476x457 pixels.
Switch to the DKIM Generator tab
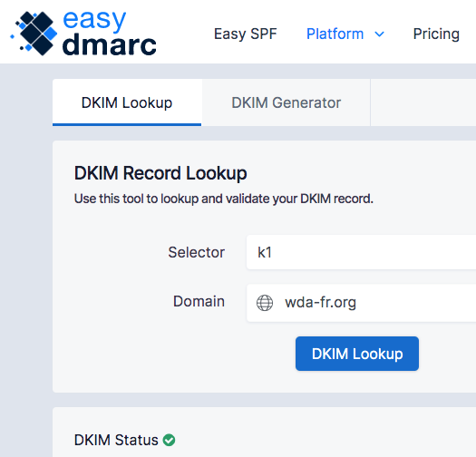[x=286, y=102]
